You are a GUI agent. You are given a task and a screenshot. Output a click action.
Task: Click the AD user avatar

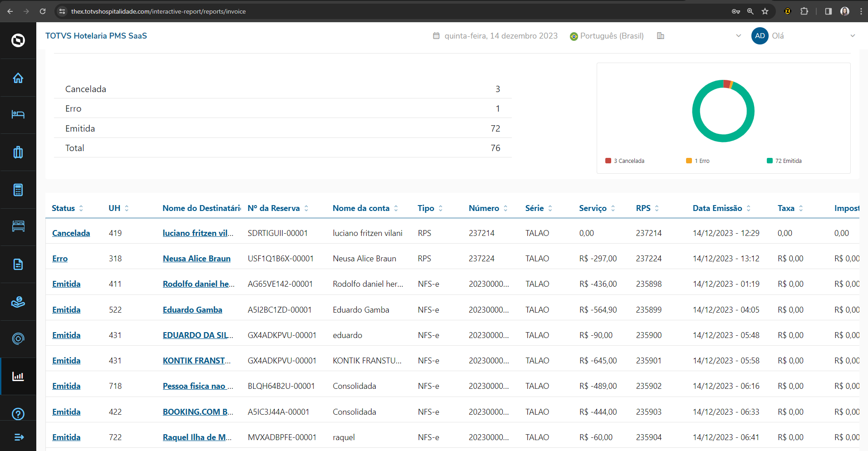click(x=760, y=36)
